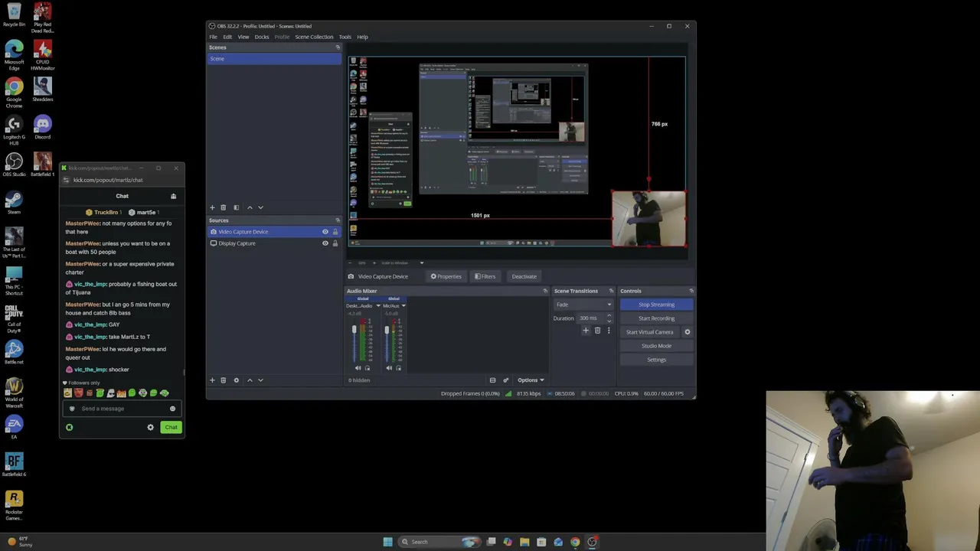This screenshot has height=551, width=980.
Task: Click Stop Streaming button
Action: tap(656, 305)
